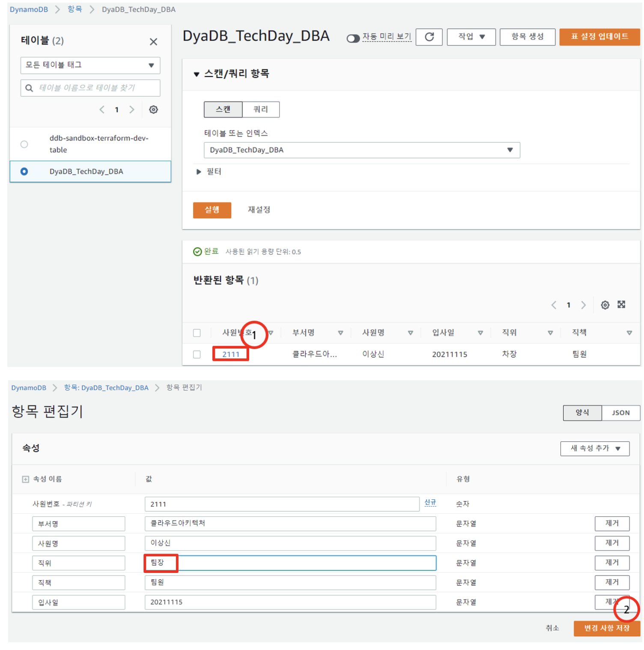Click the 입사일 value field 20211115

290,602
